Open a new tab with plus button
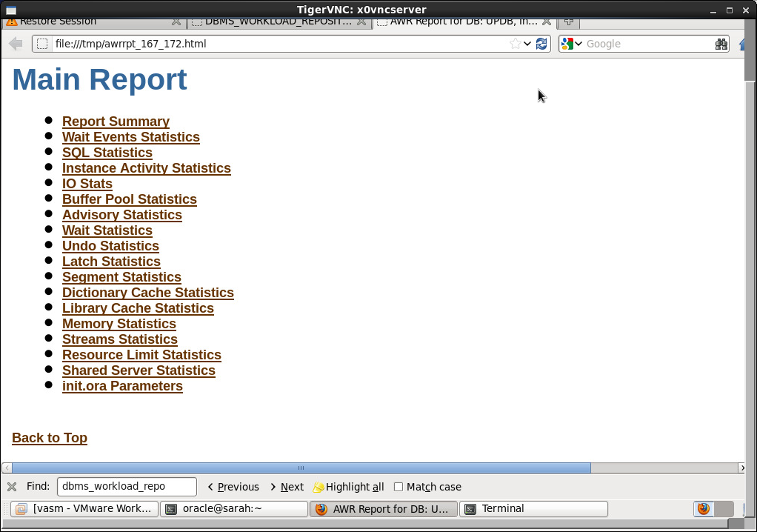Screen dimensions: 757x532 [x=569, y=21]
